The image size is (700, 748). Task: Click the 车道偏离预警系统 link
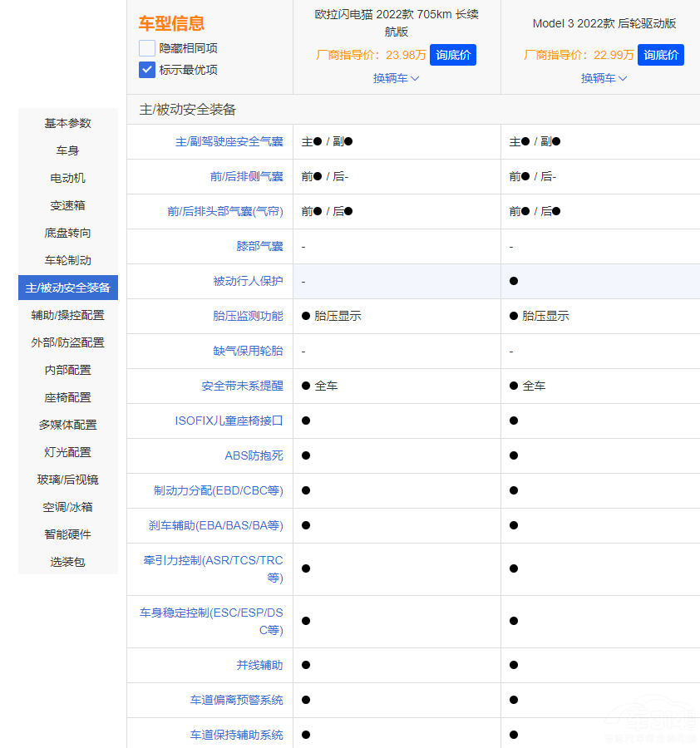coord(236,701)
